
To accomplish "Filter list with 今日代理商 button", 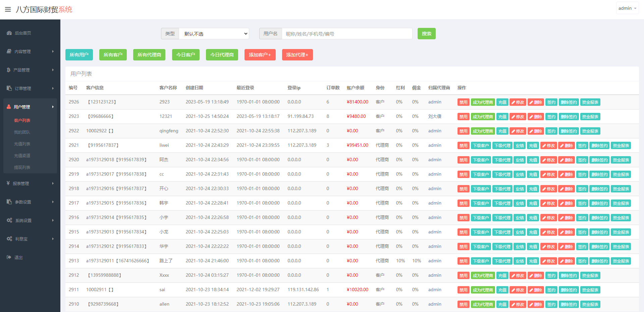I will point(222,55).
